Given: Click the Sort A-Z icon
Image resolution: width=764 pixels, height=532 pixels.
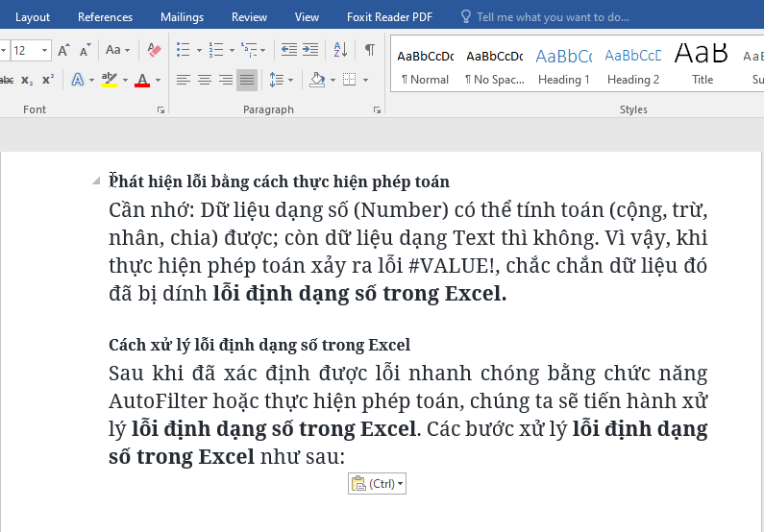Looking at the screenshot, I should (x=340, y=50).
